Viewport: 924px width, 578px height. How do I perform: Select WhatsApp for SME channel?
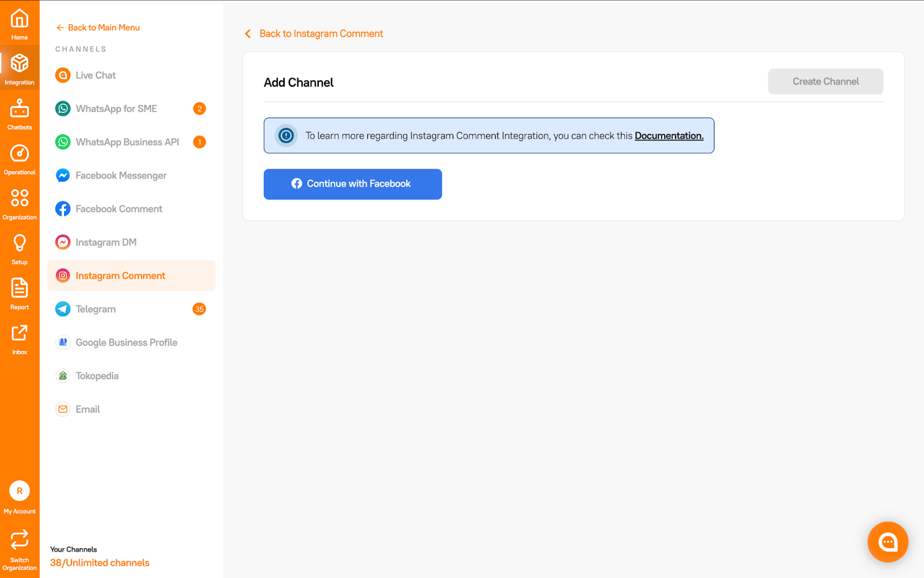[x=117, y=109]
